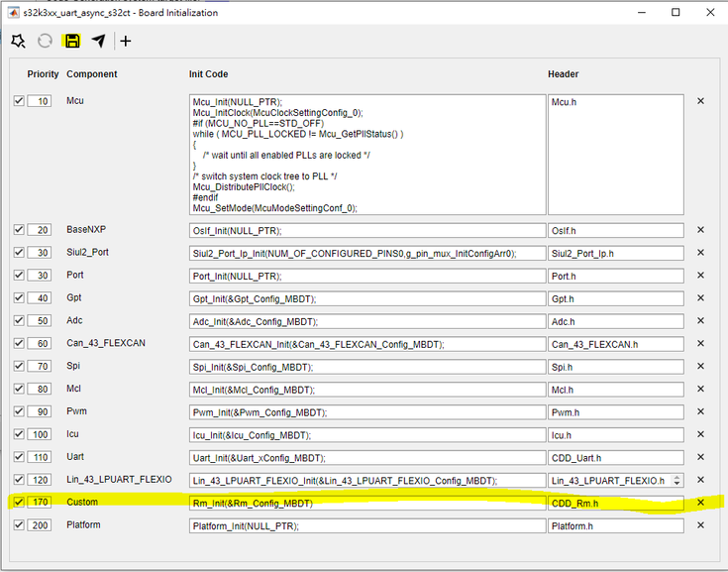Toggle the Adc component checkbox

[19, 320]
